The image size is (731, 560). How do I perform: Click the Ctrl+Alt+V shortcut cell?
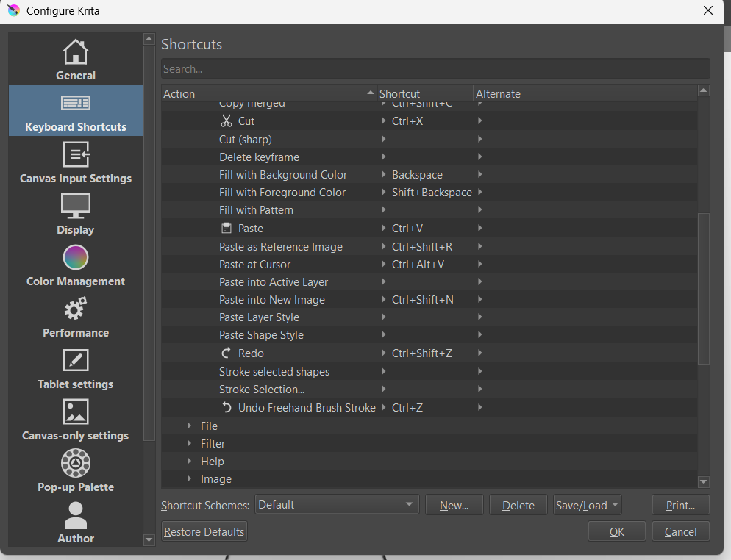[x=418, y=264]
